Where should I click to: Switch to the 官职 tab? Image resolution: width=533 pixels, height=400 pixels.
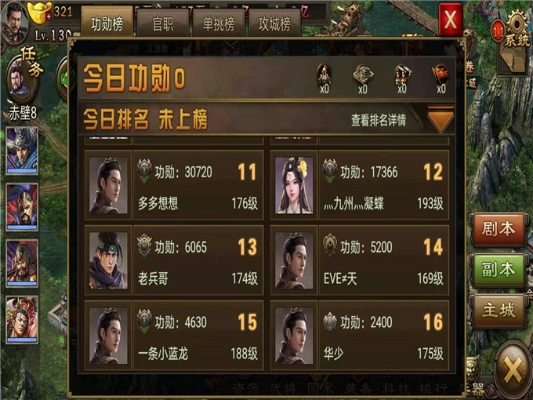tap(163, 23)
